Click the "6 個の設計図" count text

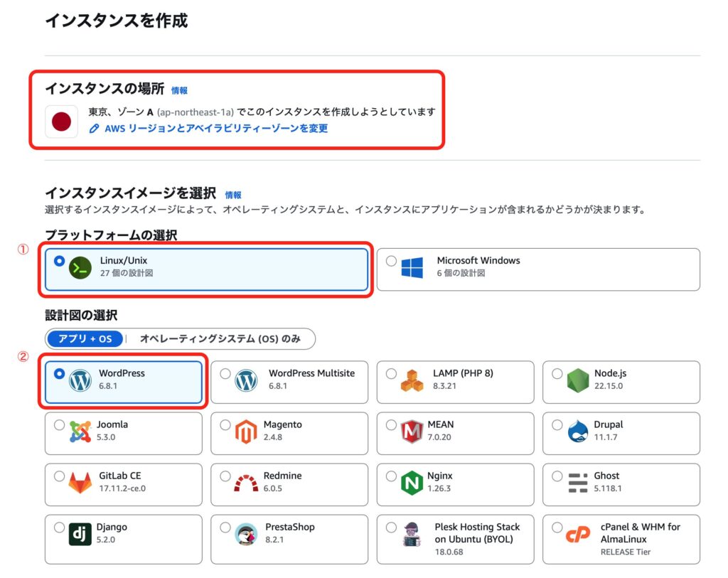pyautogui.click(x=461, y=273)
